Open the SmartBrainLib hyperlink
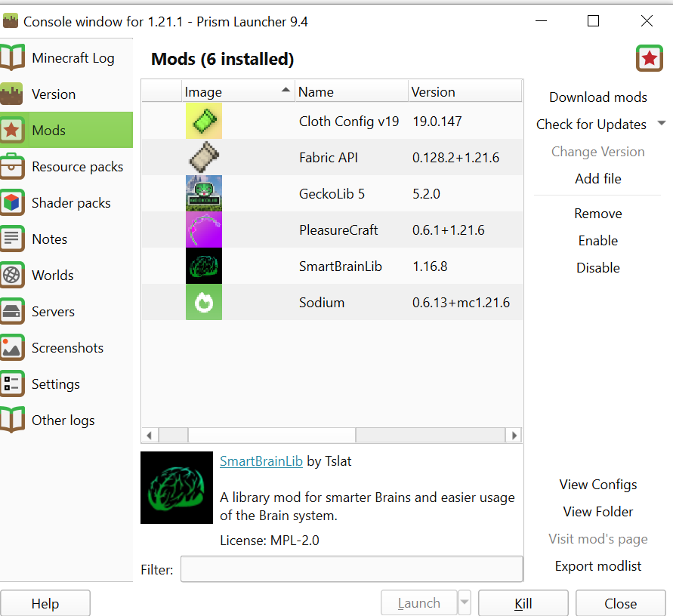This screenshot has width=673, height=616. (261, 461)
